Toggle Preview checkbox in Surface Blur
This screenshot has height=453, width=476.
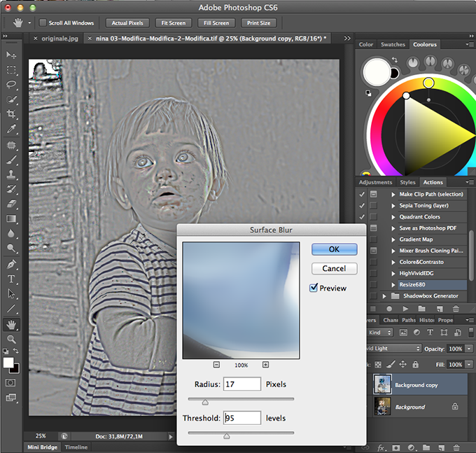(x=314, y=288)
